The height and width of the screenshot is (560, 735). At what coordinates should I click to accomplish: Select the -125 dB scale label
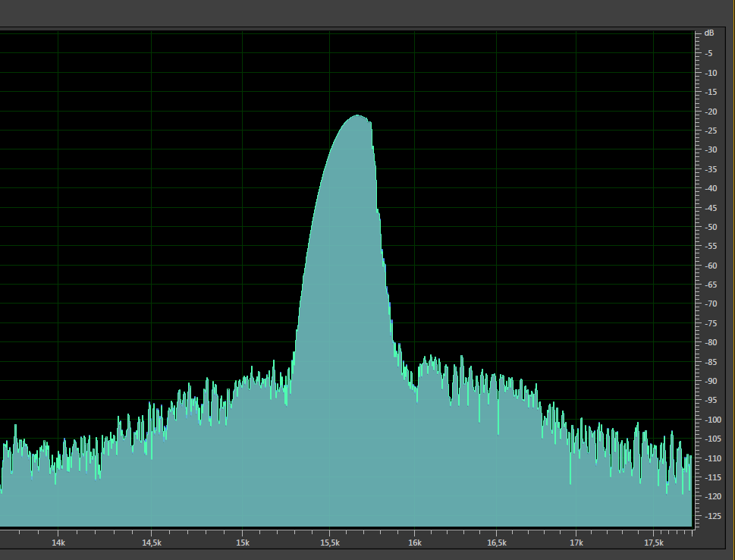pyautogui.click(x=712, y=516)
